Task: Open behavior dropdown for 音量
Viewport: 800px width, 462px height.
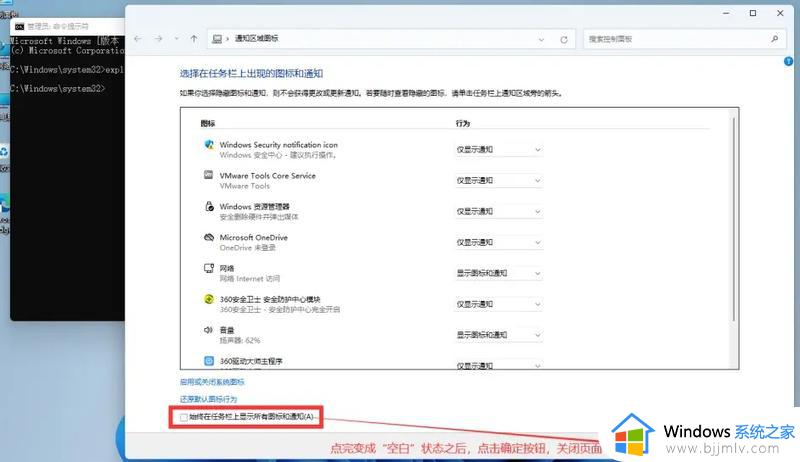Action: pos(498,335)
